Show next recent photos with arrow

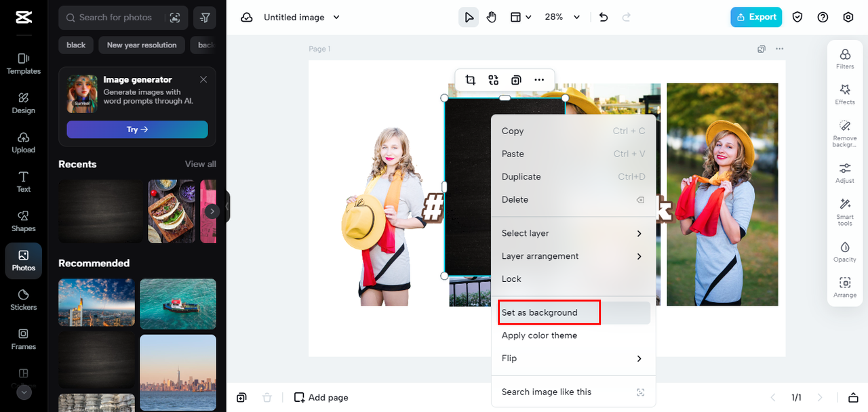click(x=212, y=211)
